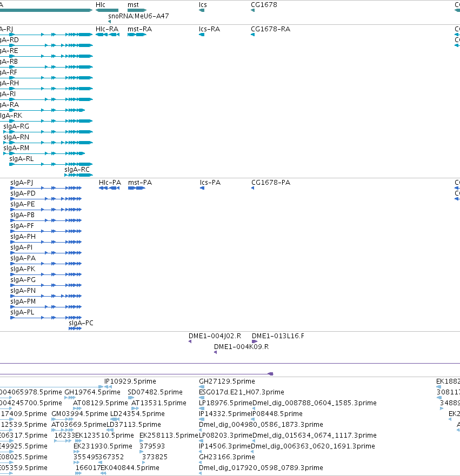Click the GH27129.5prime EST label

click(227, 381)
